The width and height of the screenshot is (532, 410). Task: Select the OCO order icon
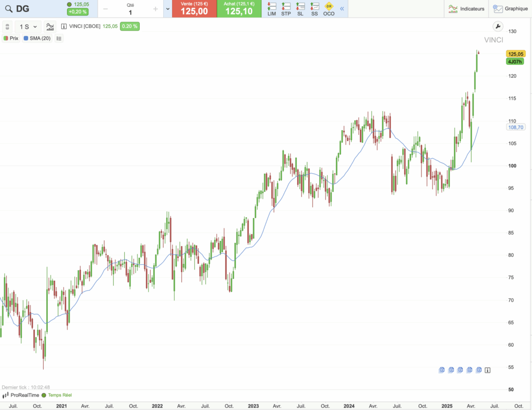329,9
